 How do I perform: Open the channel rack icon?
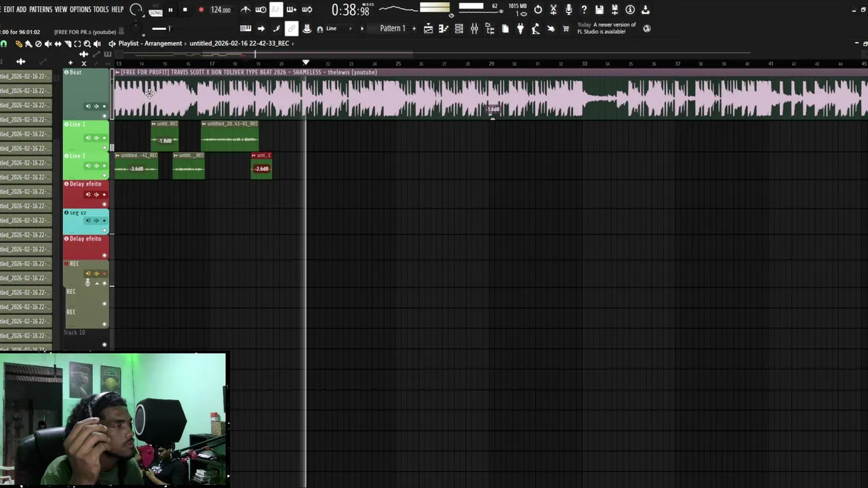tap(459, 28)
